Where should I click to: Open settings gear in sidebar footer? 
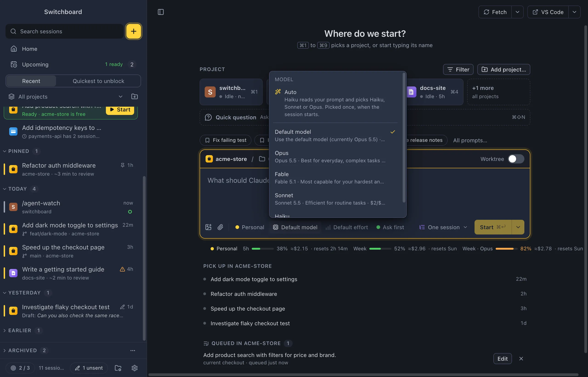(135, 368)
